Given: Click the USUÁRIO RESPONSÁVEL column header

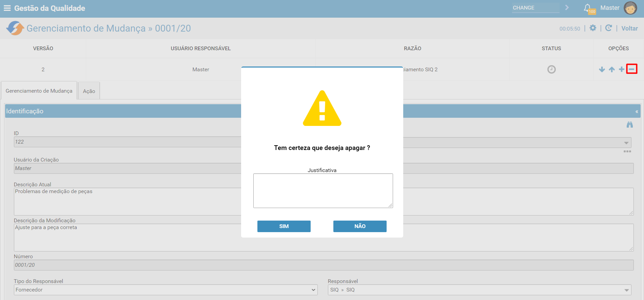Looking at the screenshot, I should click(x=201, y=49).
